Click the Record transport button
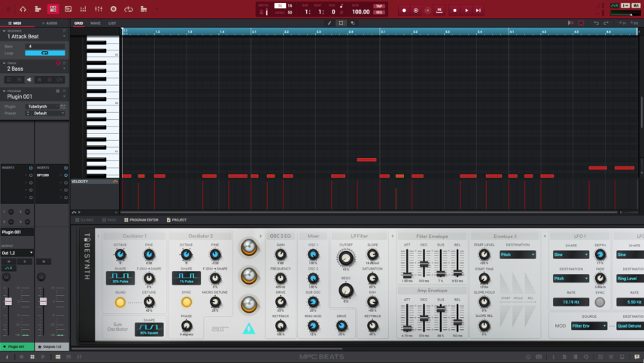This screenshot has height=363, width=644. [404, 11]
